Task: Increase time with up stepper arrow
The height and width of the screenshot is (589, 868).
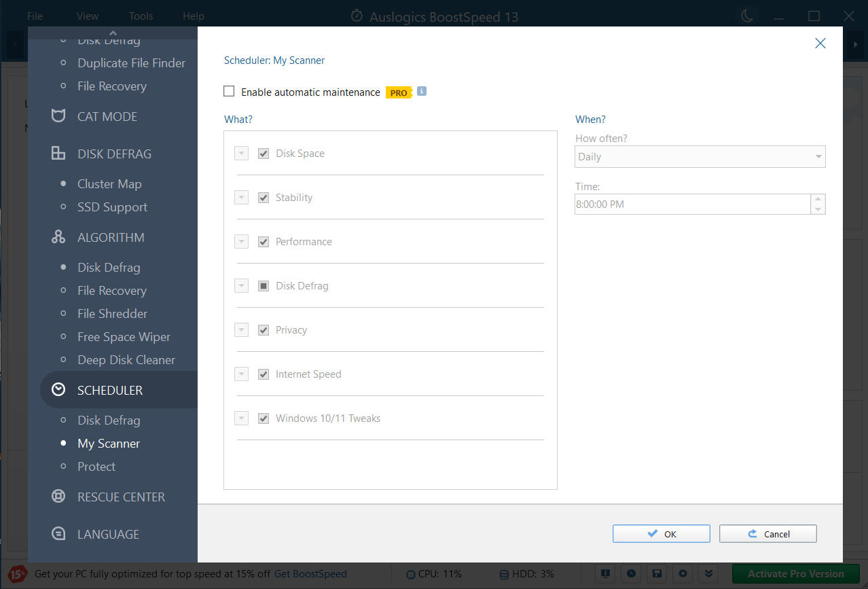Action: click(818, 199)
